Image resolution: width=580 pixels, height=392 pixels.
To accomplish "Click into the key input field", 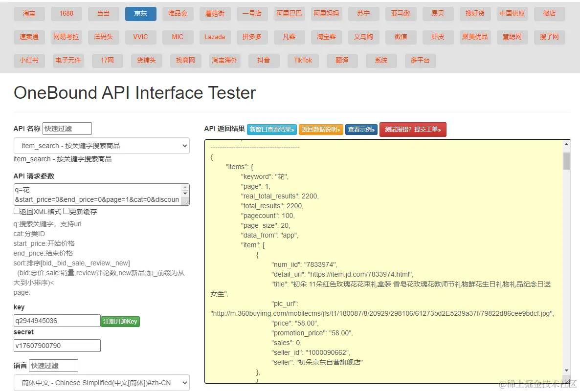I will [x=57, y=321].
